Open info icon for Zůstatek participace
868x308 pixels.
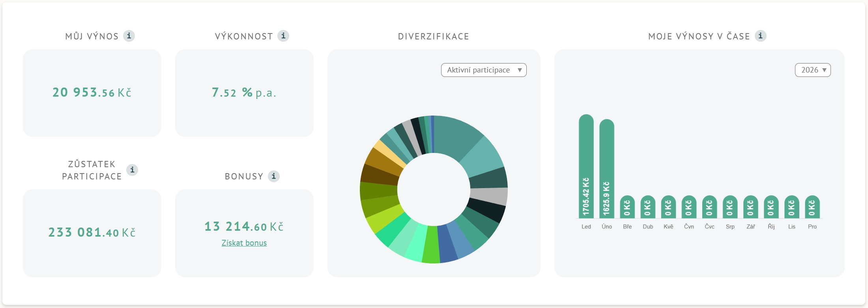pyautogui.click(x=132, y=170)
